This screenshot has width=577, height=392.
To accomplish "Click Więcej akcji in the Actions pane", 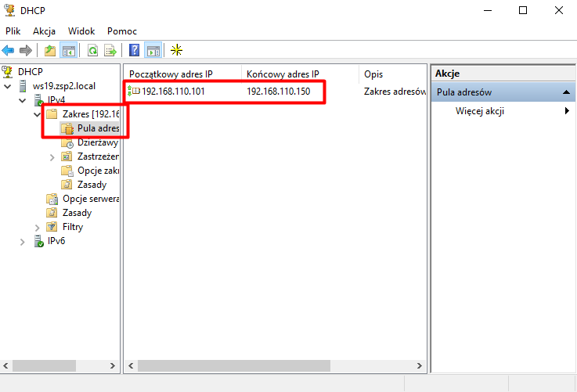I will pyautogui.click(x=479, y=111).
